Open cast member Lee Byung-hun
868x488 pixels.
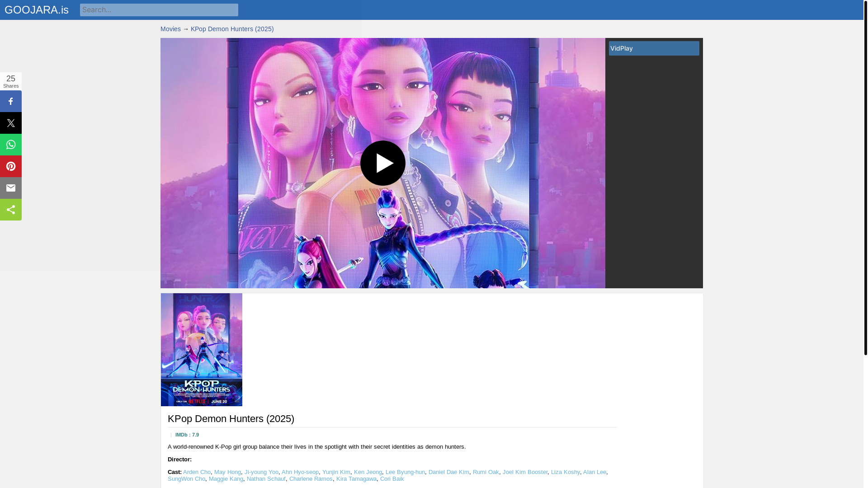405,472
